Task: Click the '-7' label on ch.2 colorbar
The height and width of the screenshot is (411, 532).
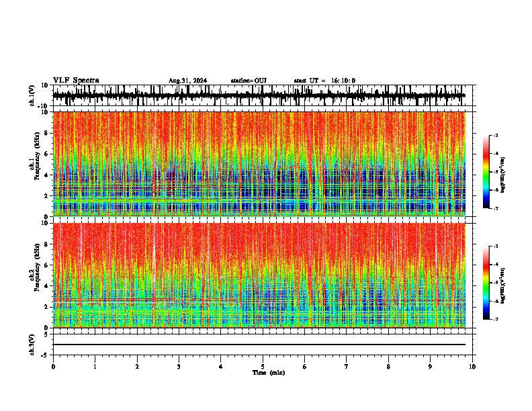Action: [495, 320]
